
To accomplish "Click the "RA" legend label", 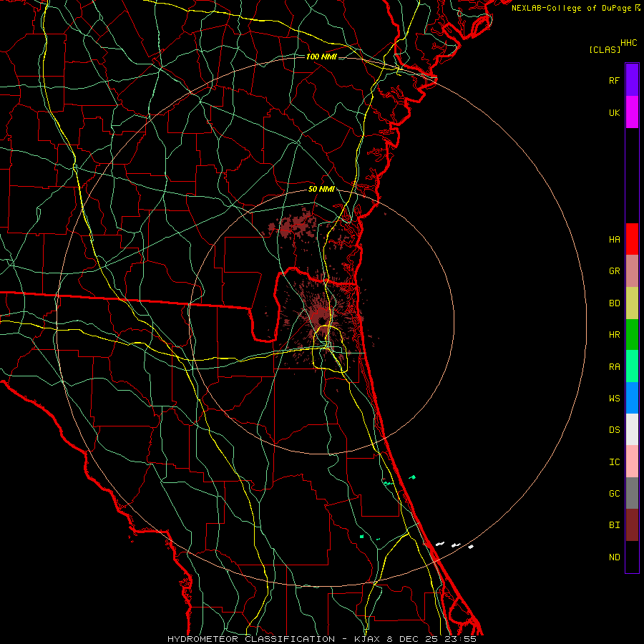I will [614, 367].
